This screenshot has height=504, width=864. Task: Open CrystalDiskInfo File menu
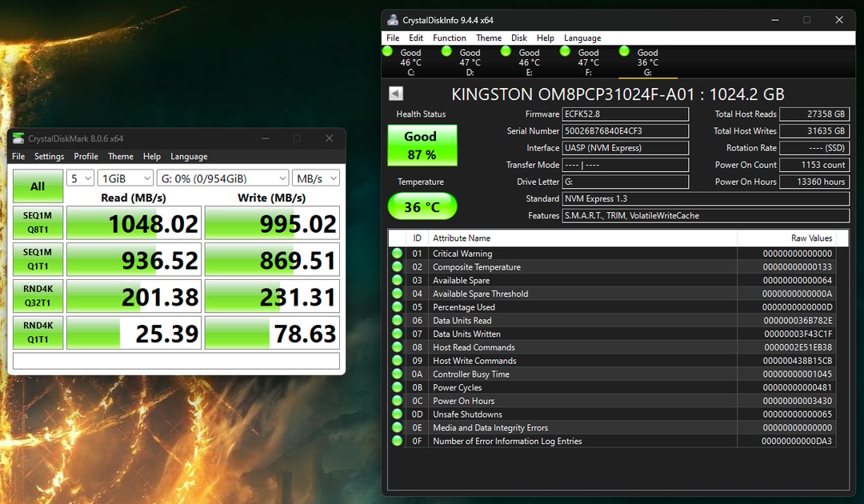(x=393, y=38)
